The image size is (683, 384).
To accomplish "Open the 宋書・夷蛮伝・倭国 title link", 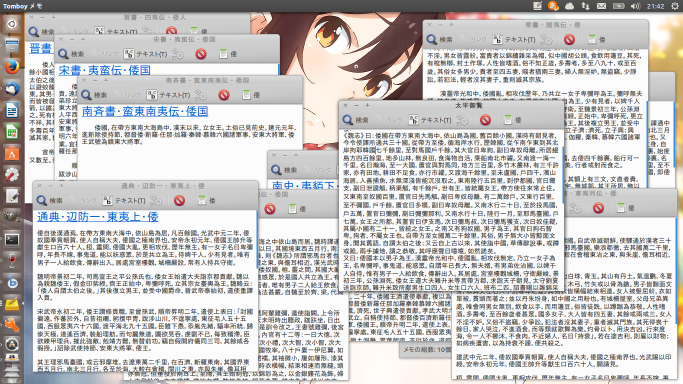I will click(x=105, y=71).
